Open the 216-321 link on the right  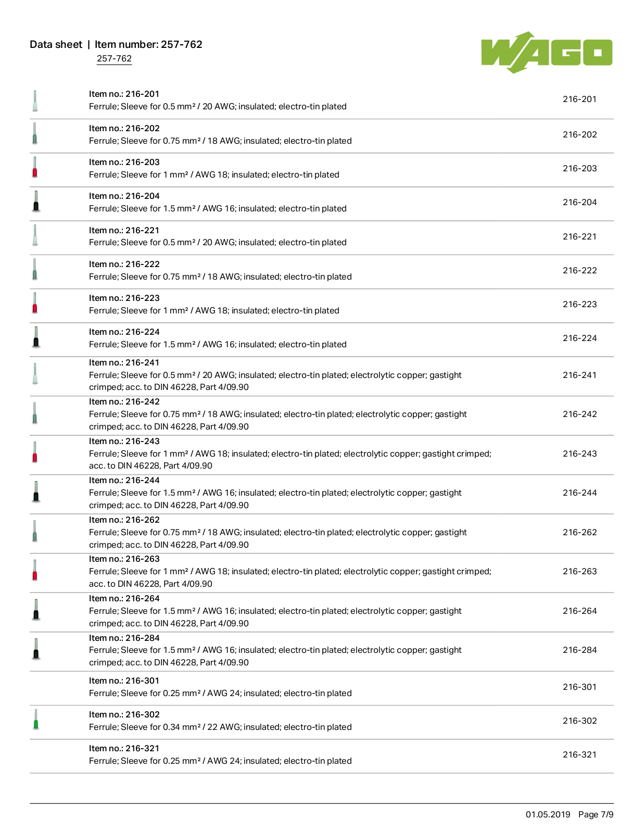[579, 755]
